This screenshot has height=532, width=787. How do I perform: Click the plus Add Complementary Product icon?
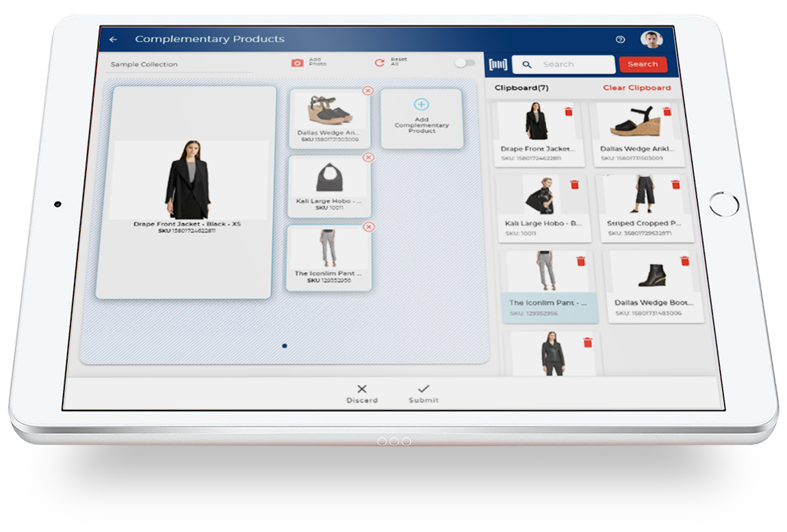[x=421, y=105]
